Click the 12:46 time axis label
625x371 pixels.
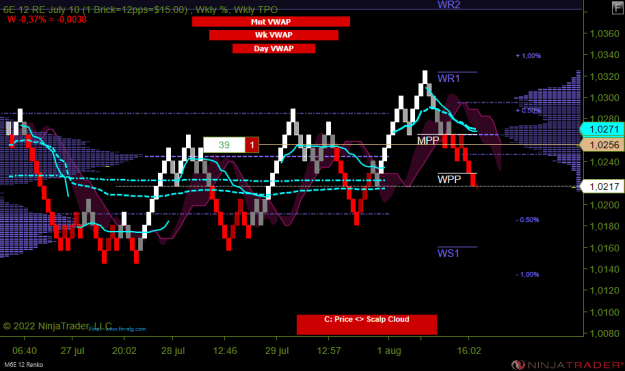click(225, 351)
